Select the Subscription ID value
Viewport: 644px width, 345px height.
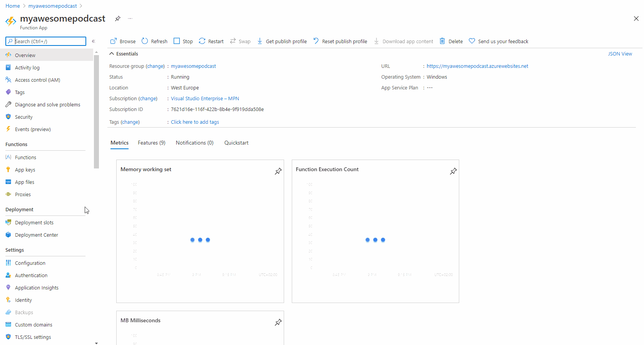217,109
